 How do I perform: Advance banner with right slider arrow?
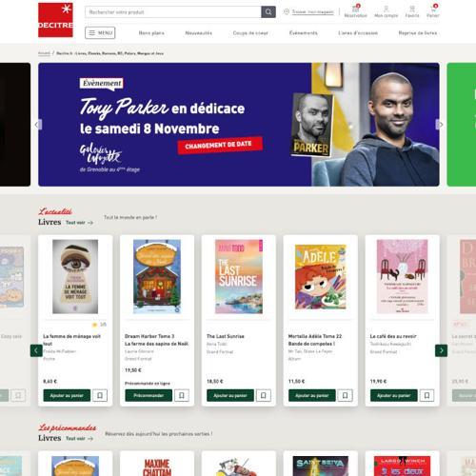click(440, 125)
